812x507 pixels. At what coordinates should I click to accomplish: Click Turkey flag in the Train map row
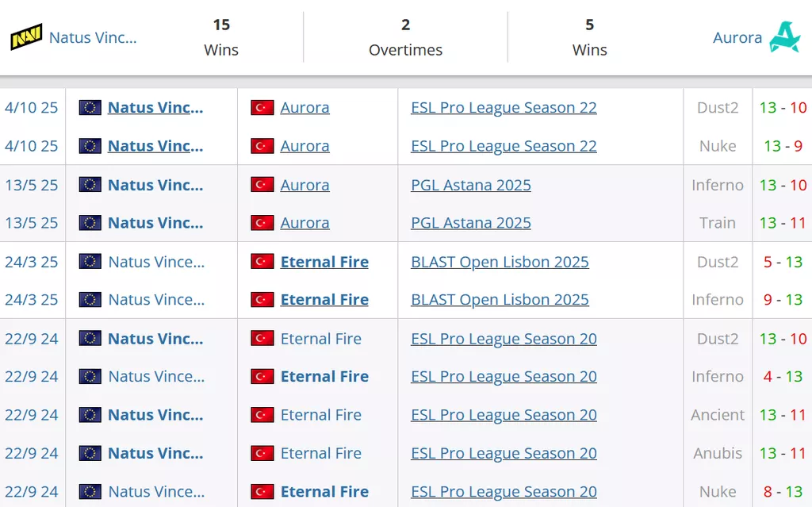262,223
